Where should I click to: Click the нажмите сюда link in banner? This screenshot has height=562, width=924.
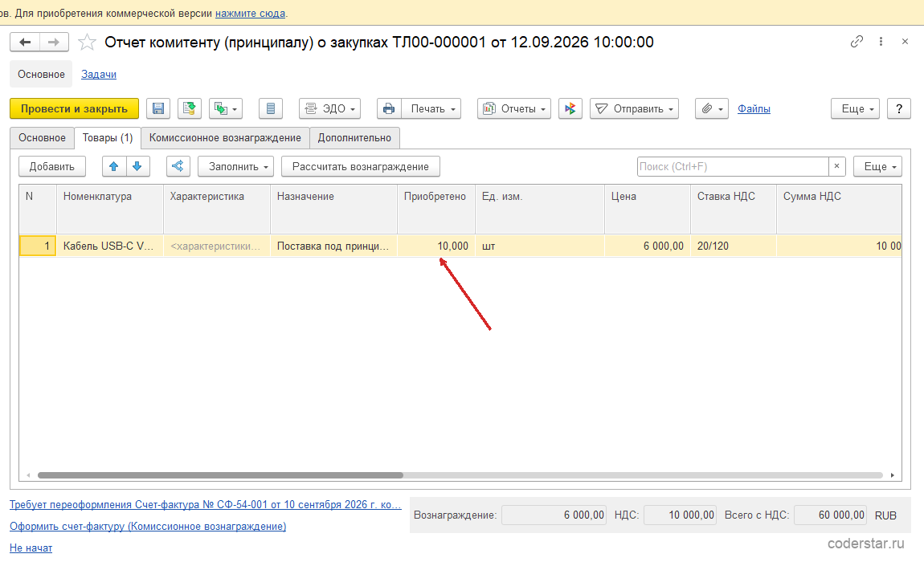251,13
